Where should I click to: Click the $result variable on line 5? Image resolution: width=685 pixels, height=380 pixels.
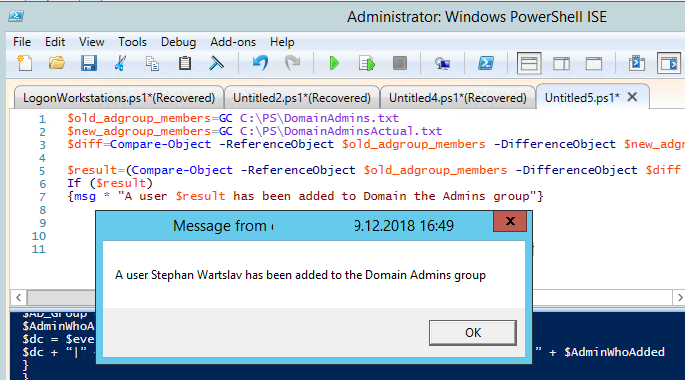point(92,170)
